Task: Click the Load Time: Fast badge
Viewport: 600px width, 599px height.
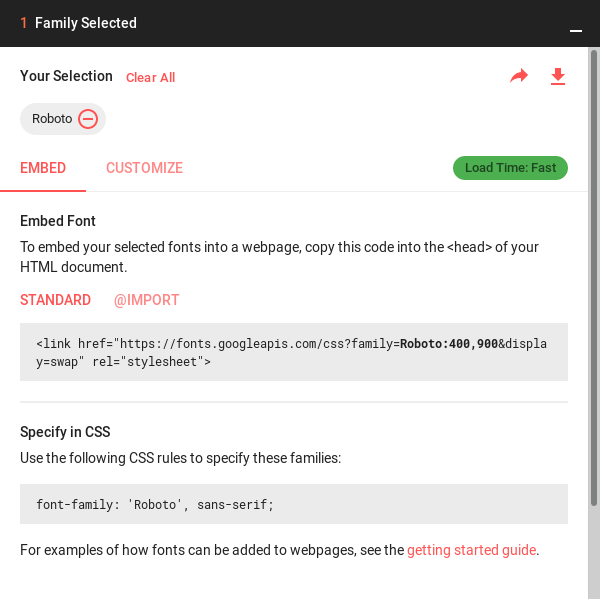Action: coord(510,168)
